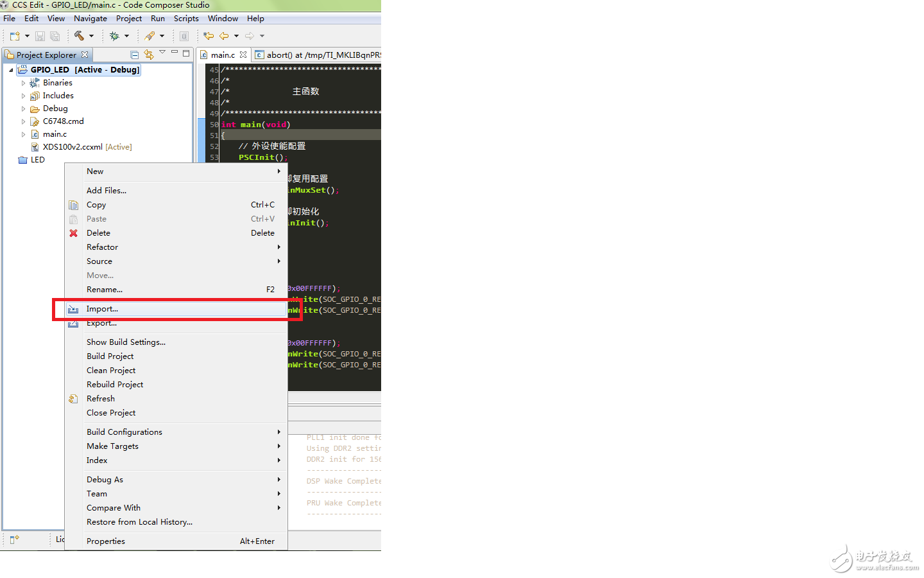The height and width of the screenshot is (578, 924).
Task: Collapse the GPIO_LED project tree node
Action: click(11, 70)
